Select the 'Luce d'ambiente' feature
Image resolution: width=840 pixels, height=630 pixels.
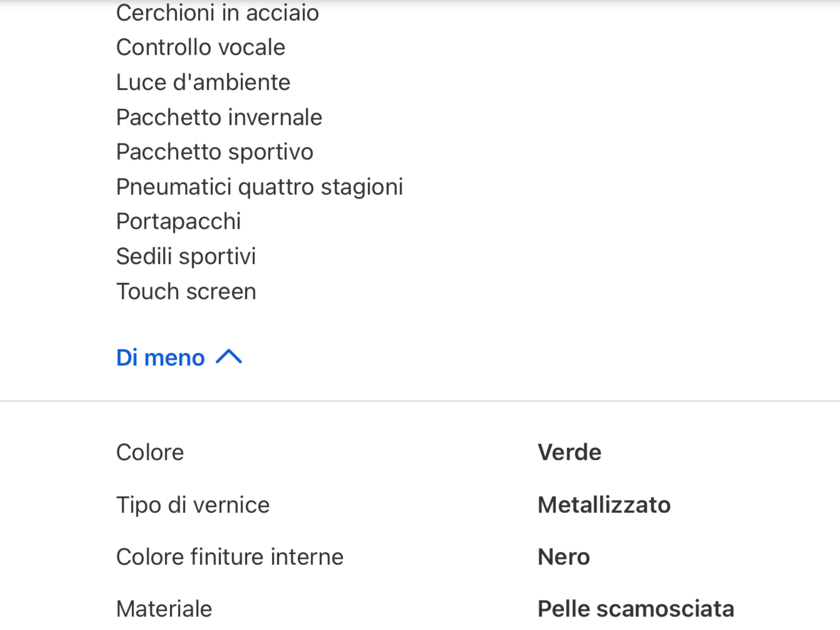pyautogui.click(x=203, y=82)
